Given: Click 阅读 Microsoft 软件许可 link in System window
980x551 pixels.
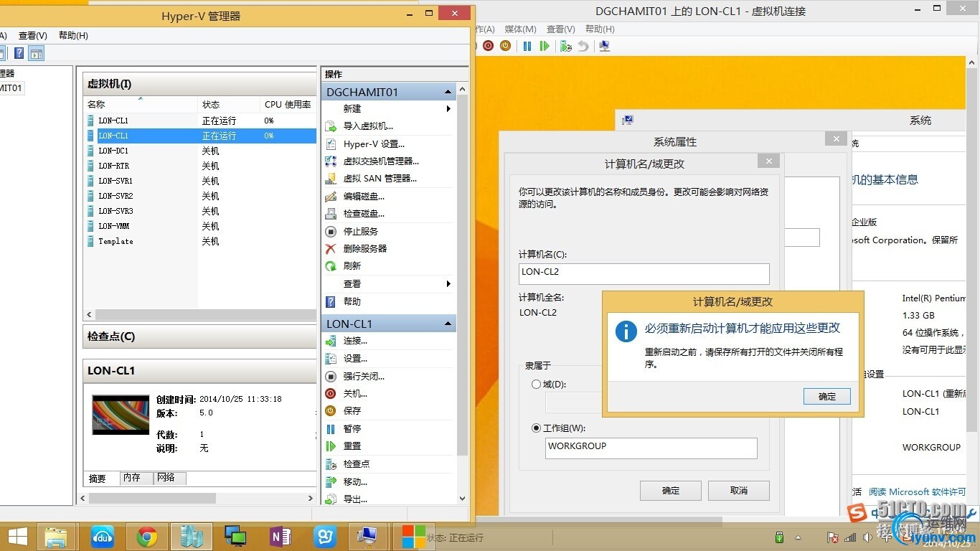Looking at the screenshot, I should [x=917, y=492].
